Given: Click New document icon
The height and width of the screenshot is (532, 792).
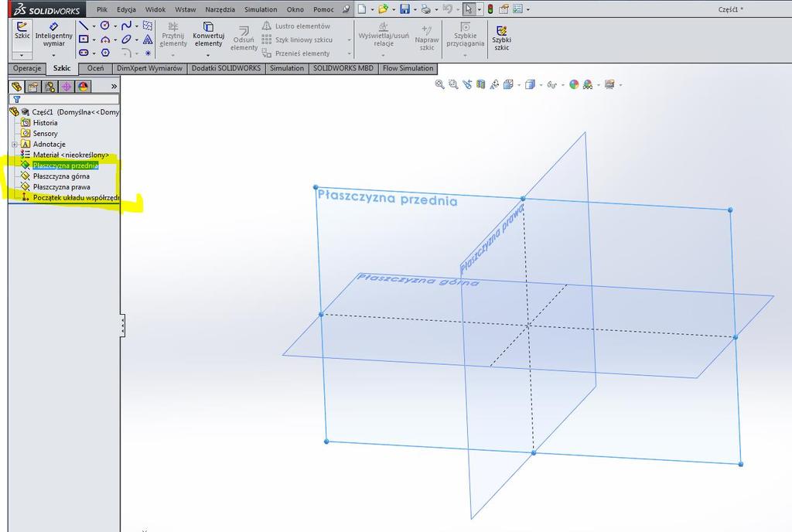Looking at the screenshot, I should click(362, 9).
